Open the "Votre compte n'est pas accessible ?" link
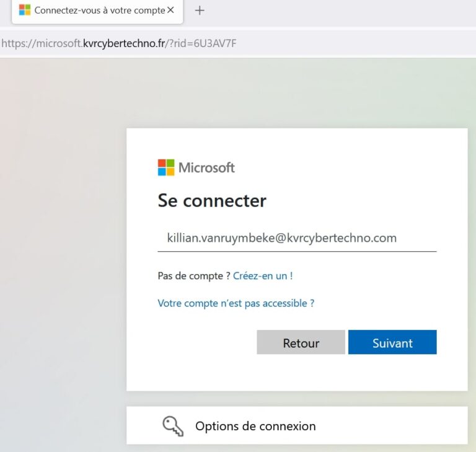This screenshot has height=452, width=476. (x=236, y=303)
